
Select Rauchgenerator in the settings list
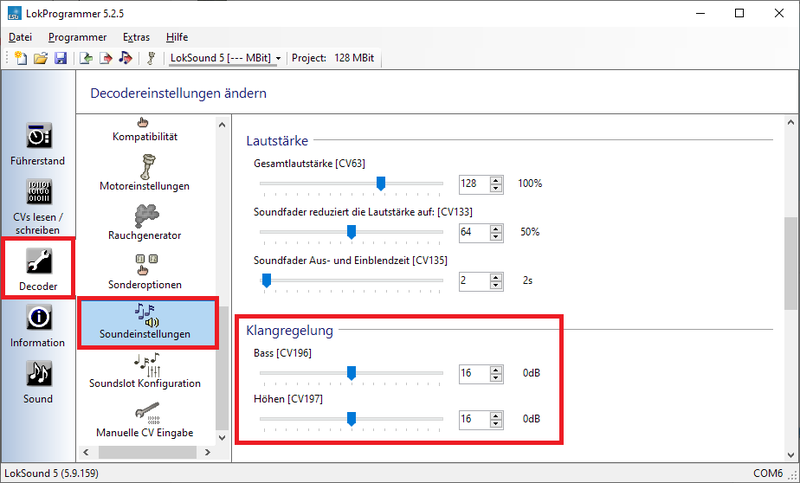click(x=145, y=222)
